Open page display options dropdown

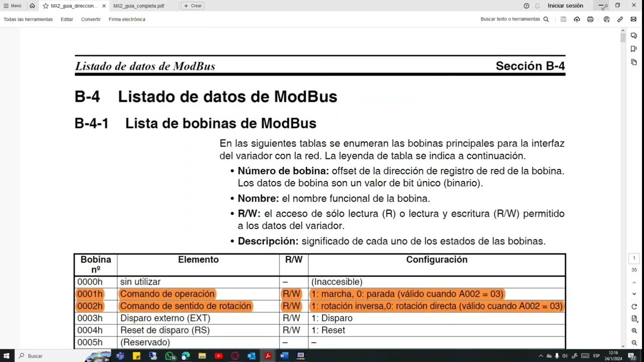pos(634,319)
